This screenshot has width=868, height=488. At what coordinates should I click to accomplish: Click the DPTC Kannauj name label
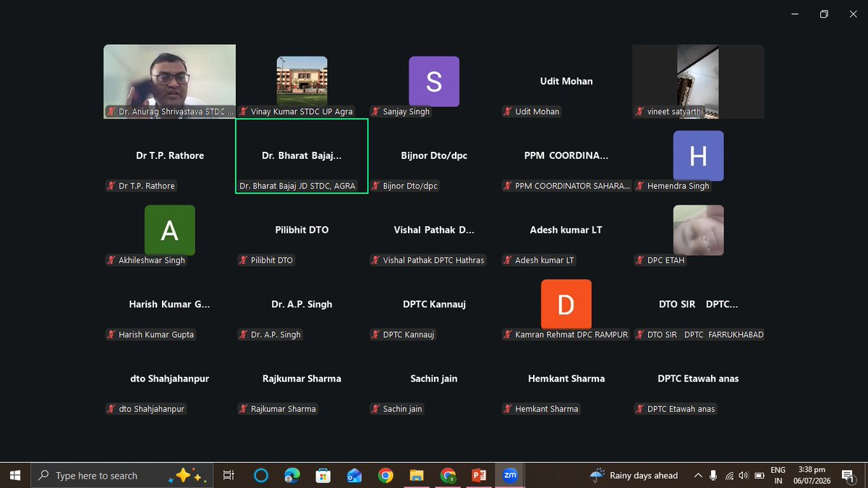pyautogui.click(x=408, y=335)
